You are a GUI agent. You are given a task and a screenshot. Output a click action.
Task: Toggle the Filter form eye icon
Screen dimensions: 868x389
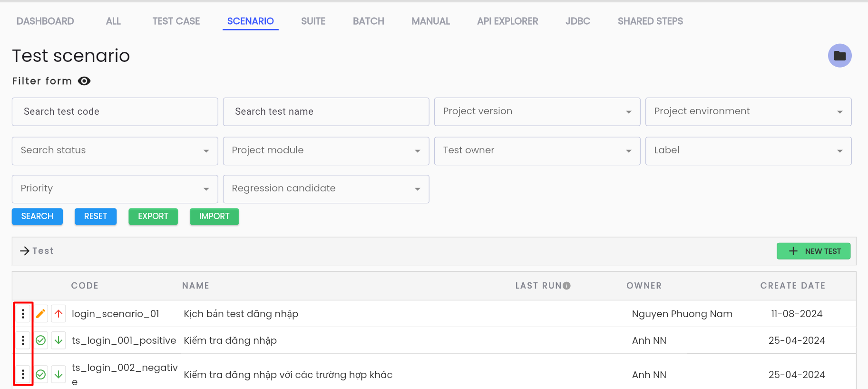[x=84, y=81]
